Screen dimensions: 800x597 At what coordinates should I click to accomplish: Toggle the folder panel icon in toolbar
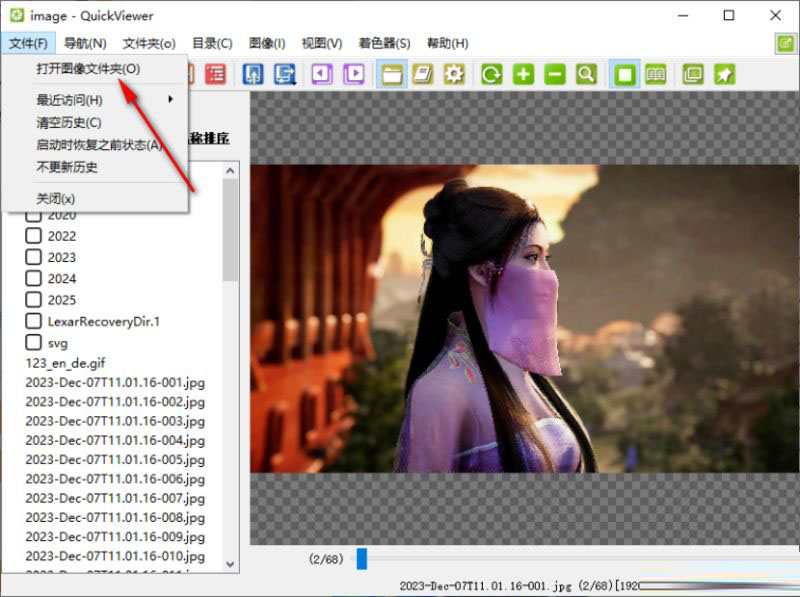391,74
